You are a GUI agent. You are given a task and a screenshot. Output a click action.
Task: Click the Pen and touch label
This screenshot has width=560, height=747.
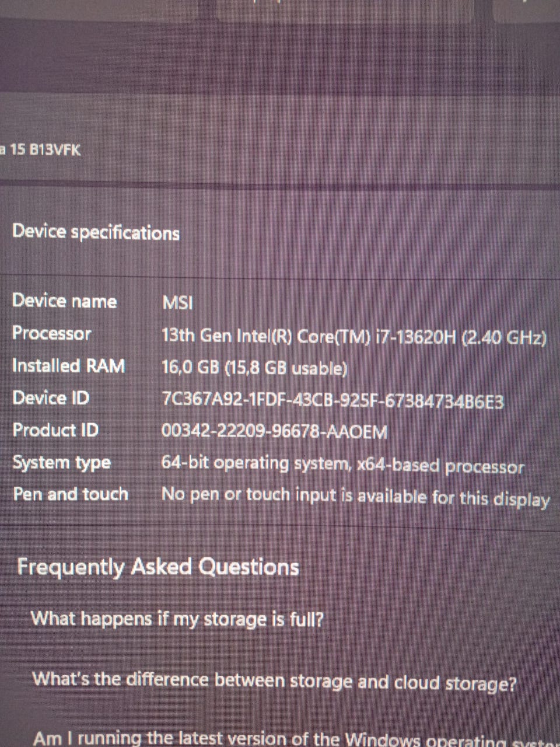tap(71, 494)
